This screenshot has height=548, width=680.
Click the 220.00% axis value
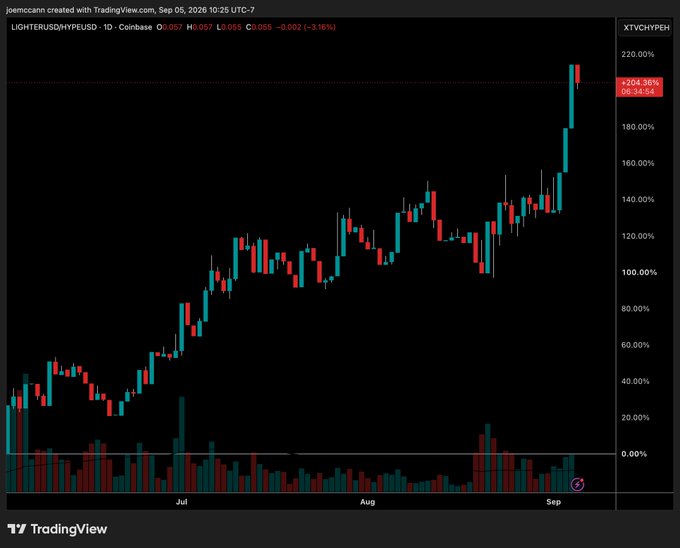pyautogui.click(x=638, y=54)
